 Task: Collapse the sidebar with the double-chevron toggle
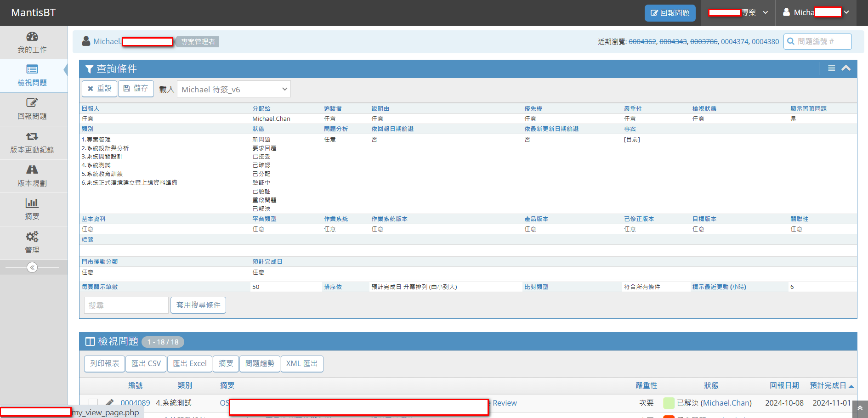click(32, 267)
